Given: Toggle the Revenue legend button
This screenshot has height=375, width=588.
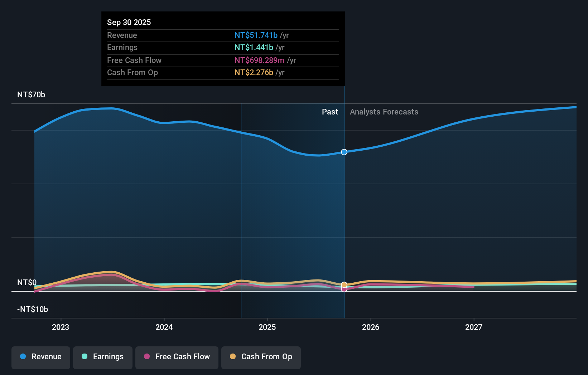Looking at the screenshot, I should pyautogui.click(x=41, y=357).
